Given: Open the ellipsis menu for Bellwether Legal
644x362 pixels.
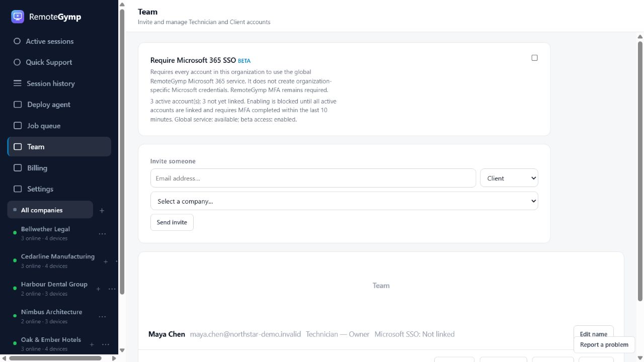Looking at the screenshot, I should pos(102,234).
